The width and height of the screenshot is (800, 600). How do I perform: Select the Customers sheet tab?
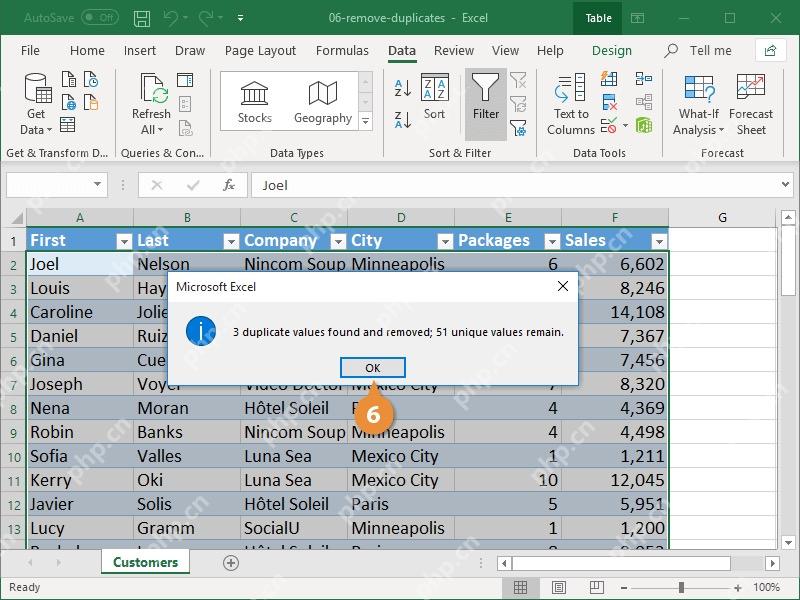tap(145, 562)
